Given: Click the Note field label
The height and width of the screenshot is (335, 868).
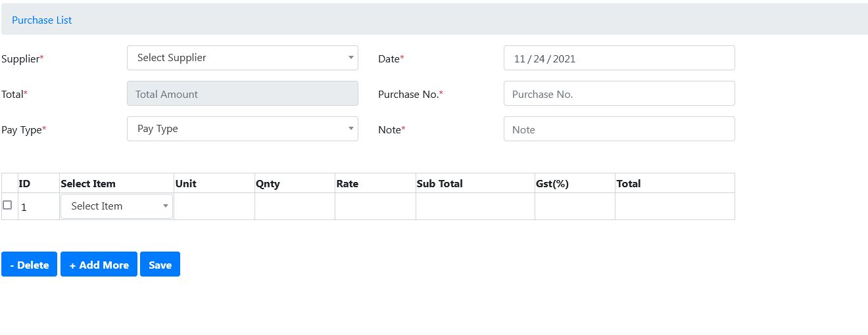Looking at the screenshot, I should [x=392, y=129].
